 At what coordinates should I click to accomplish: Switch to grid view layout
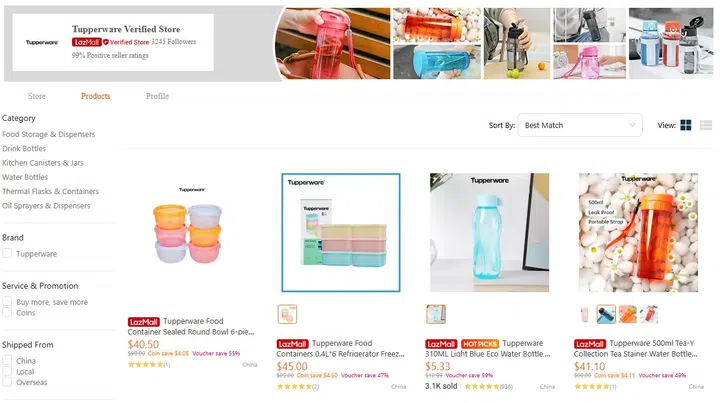tap(686, 125)
